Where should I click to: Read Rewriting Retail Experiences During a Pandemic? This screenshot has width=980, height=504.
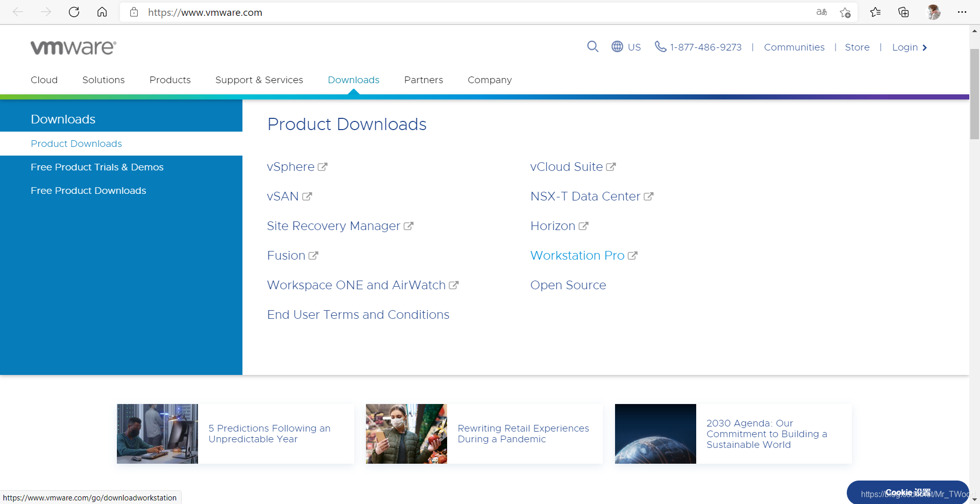[523, 434]
